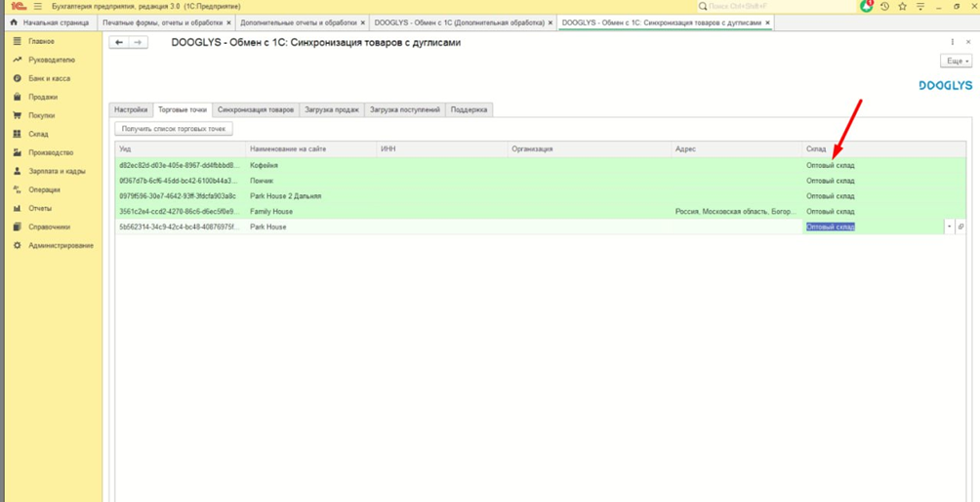Viewport: 980px width, 502px height.
Task: Close Дополнительные отчеты и обработки tab
Action: tap(363, 22)
